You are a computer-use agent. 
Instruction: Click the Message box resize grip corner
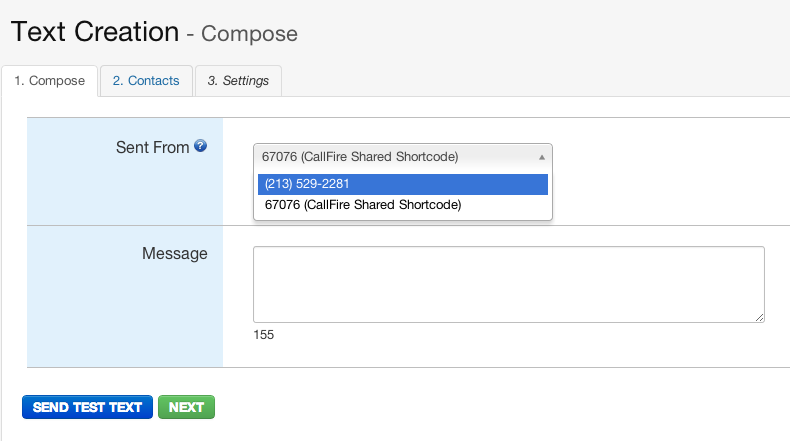pyautogui.click(x=759, y=318)
